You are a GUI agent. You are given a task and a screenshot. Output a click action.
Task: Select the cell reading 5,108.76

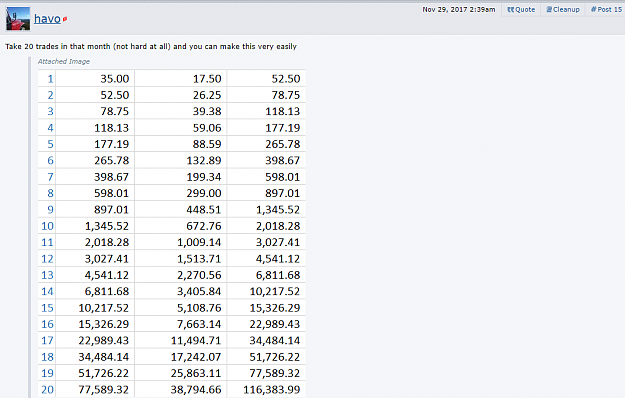[x=181, y=308]
